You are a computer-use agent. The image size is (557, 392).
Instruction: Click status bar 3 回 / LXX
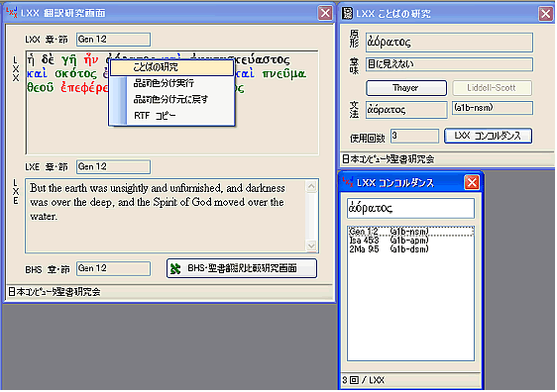point(363,380)
